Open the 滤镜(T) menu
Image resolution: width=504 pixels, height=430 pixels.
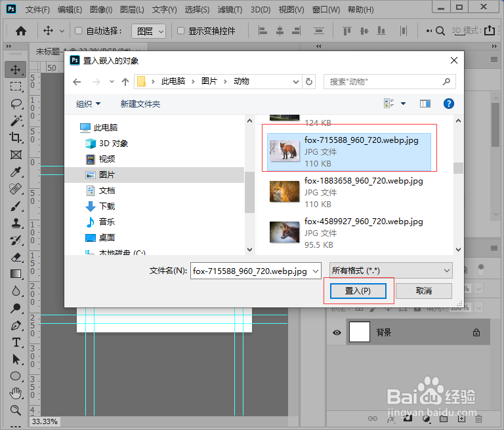click(x=230, y=10)
